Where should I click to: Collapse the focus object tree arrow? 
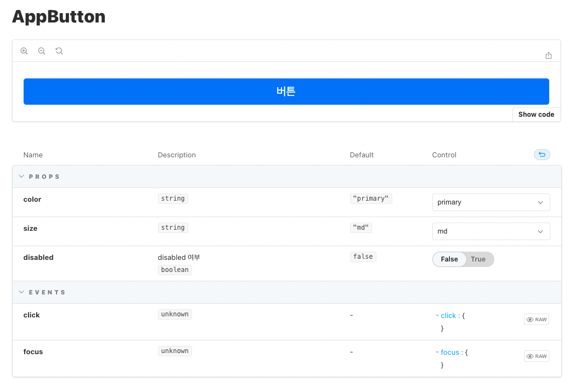pyautogui.click(x=437, y=352)
